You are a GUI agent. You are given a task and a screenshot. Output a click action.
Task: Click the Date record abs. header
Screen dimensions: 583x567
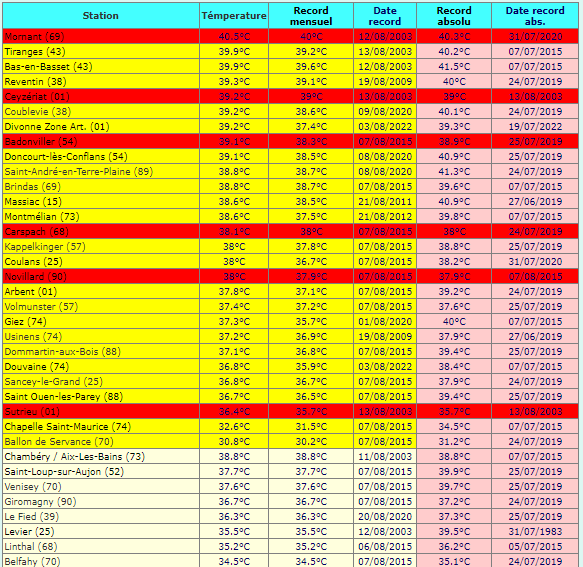535,16
